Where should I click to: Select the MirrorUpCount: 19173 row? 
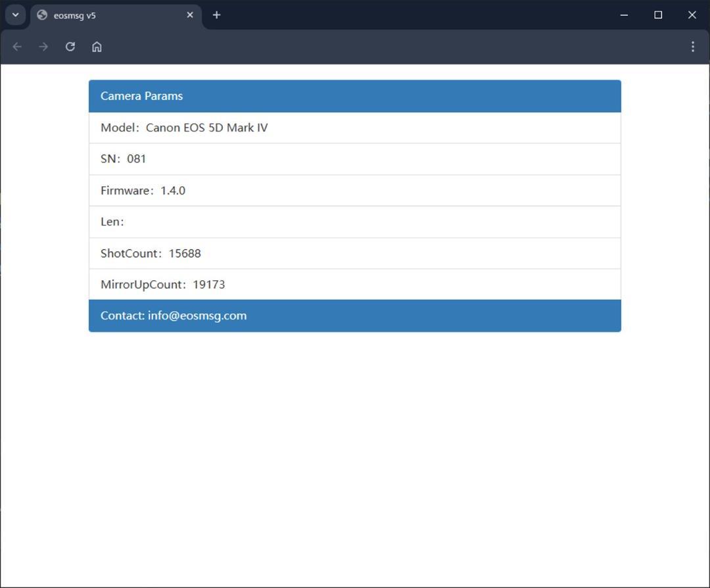click(355, 285)
